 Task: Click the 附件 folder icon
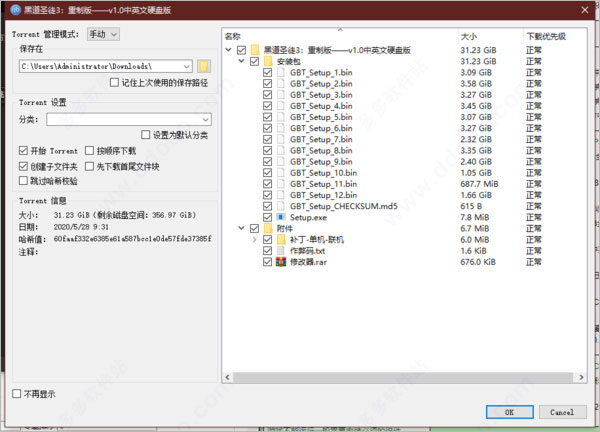click(268, 228)
